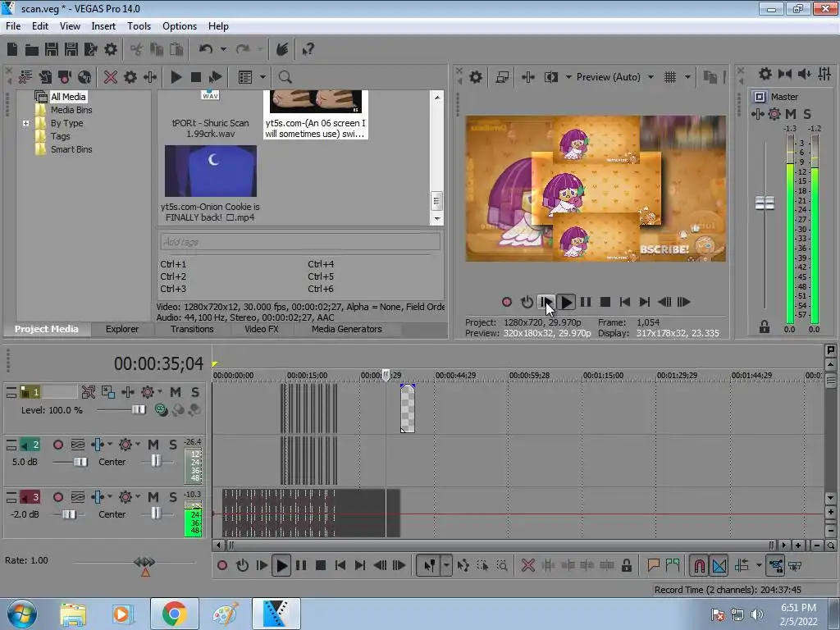Switch to the Video FX tab
Image resolution: width=840 pixels, height=630 pixels.
(x=262, y=329)
